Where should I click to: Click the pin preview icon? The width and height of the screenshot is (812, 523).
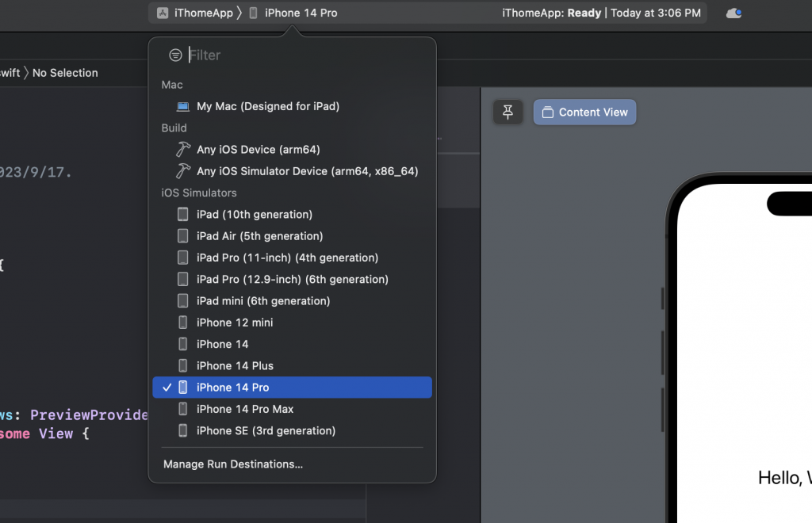point(508,113)
